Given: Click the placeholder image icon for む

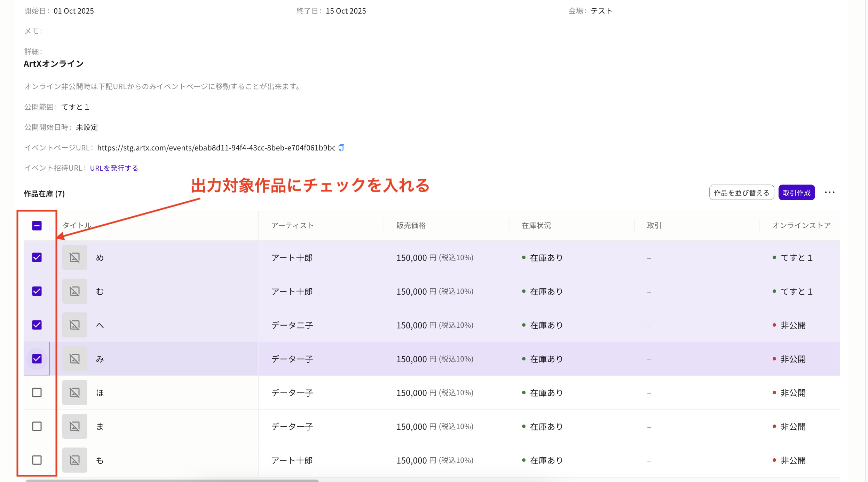Looking at the screenshot, I should (75, 291).
